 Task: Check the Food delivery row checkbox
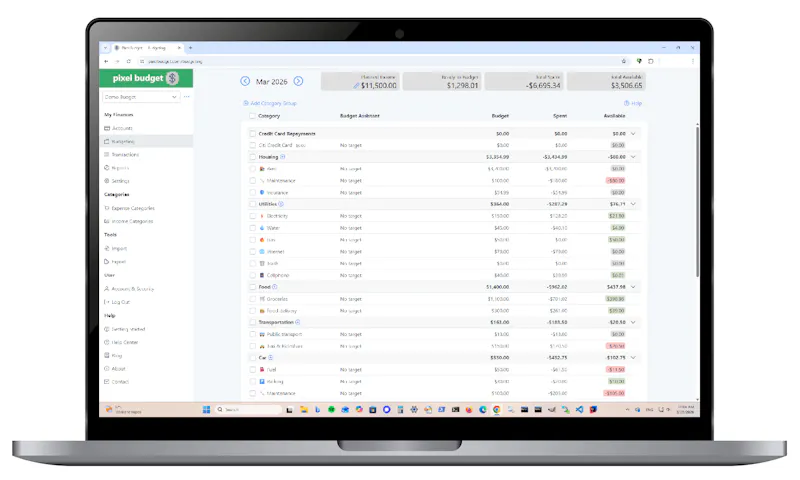click(x=252, y=311)
